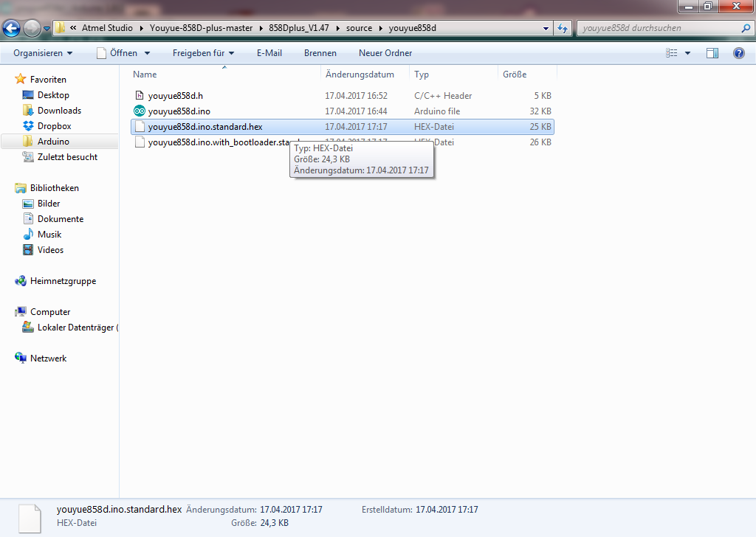Open Bibliotheken in navigation pane
The image size is (756, 537).
coord(54,188)
